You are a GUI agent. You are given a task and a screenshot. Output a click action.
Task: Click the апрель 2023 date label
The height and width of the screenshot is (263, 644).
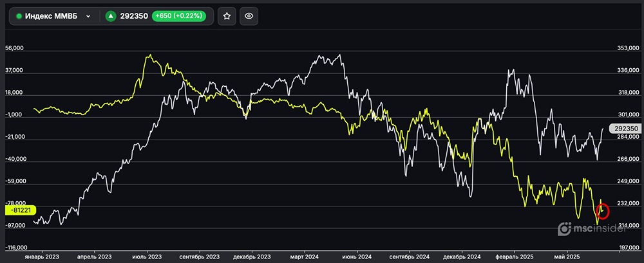(x=95, y=257)
